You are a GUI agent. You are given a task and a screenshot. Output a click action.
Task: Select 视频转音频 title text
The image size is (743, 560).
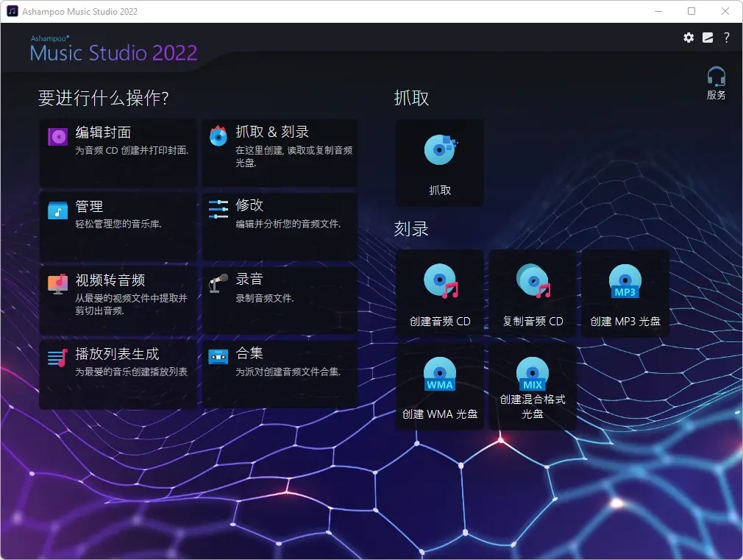point(110,280)
